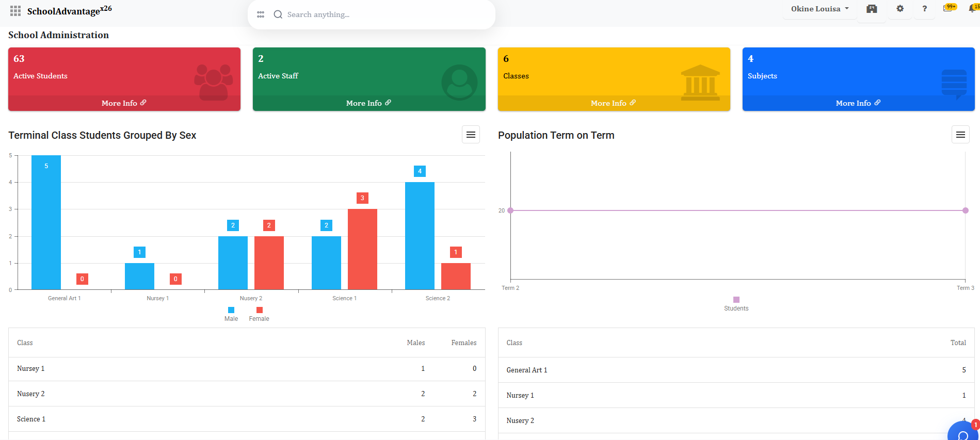Image resolution: width=980 pixels, height=440 pixels.
Task: Toggle the Female legend series
Action: (x=259, y=314)
